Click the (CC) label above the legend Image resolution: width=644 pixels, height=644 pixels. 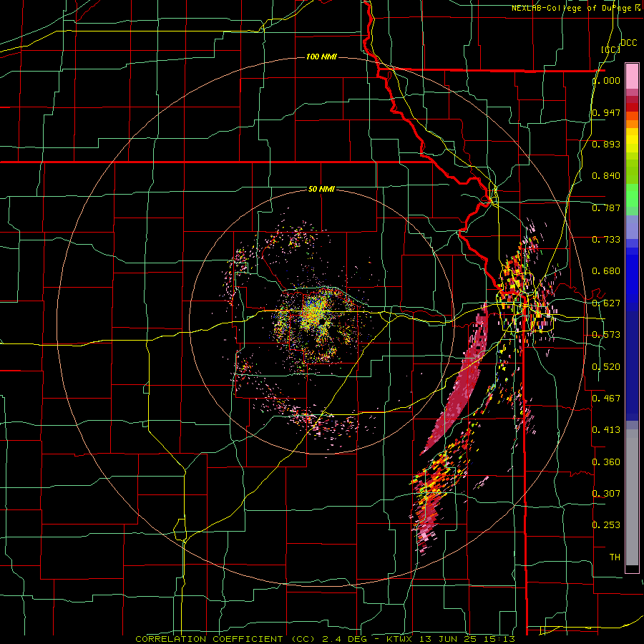coord(611,49)
